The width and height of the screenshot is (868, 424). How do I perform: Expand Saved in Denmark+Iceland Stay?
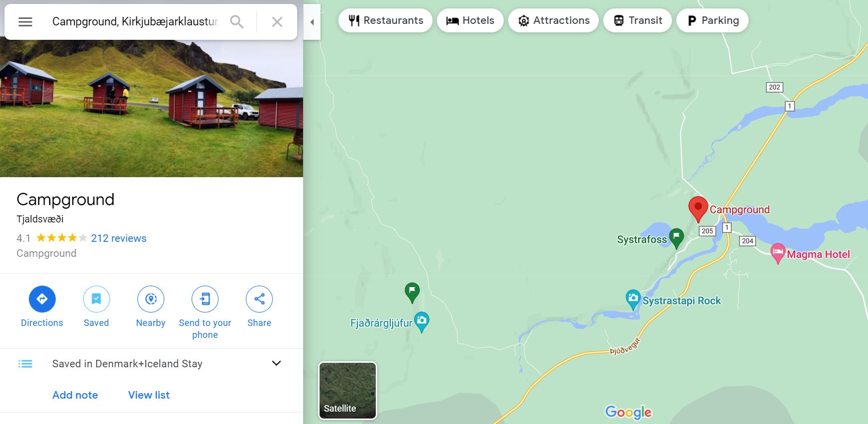coord(276,363)
